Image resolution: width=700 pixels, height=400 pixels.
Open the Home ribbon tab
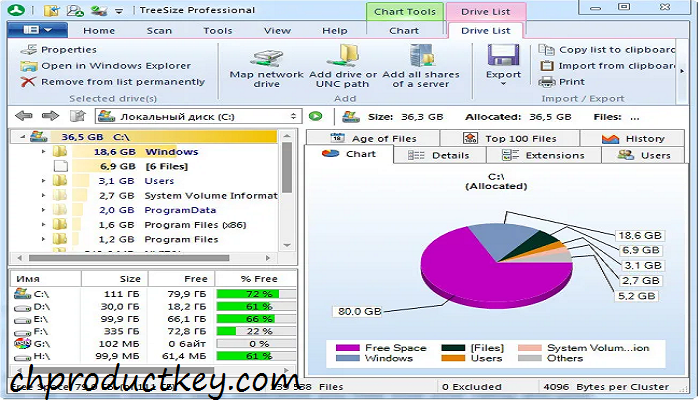click(99, 31)
